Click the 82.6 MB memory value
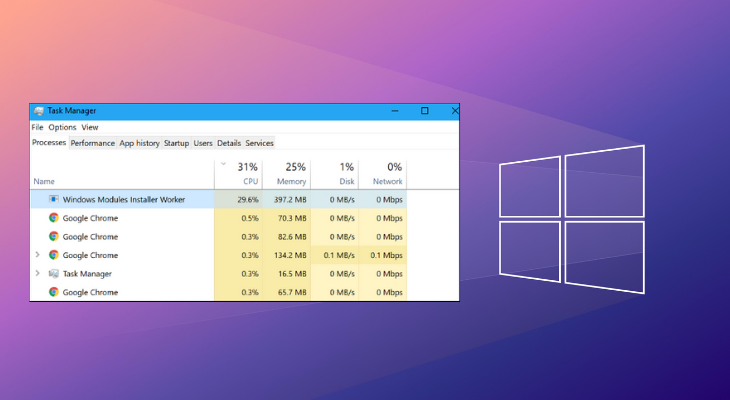Image resolution: width=730 pixels, height=400 pixels. tap(292, 237)
